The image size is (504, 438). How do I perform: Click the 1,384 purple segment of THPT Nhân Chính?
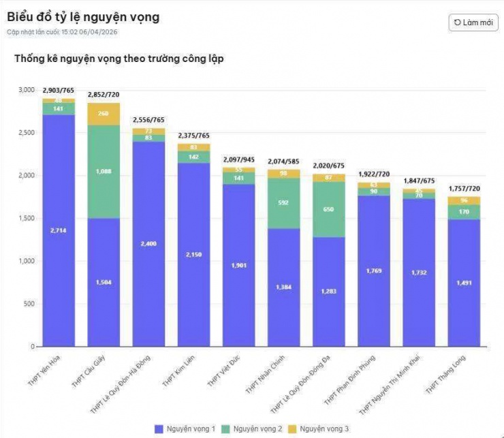283,287
